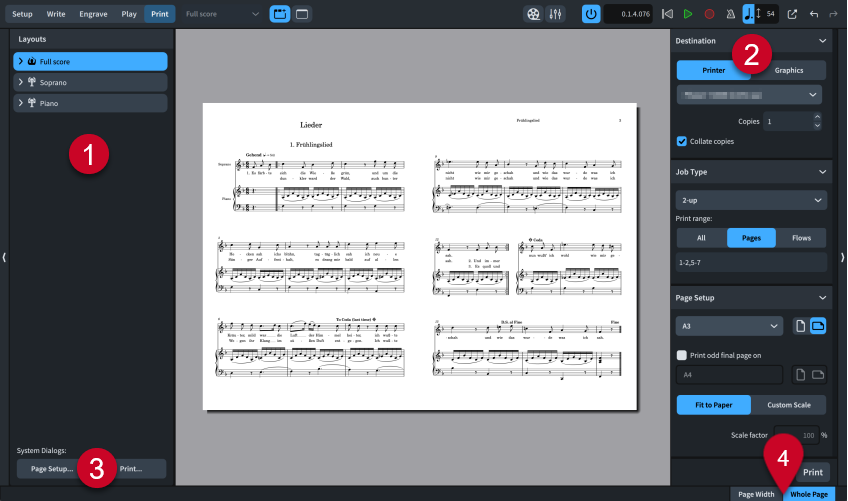Switch to Engrave mode

coord(93,14)
